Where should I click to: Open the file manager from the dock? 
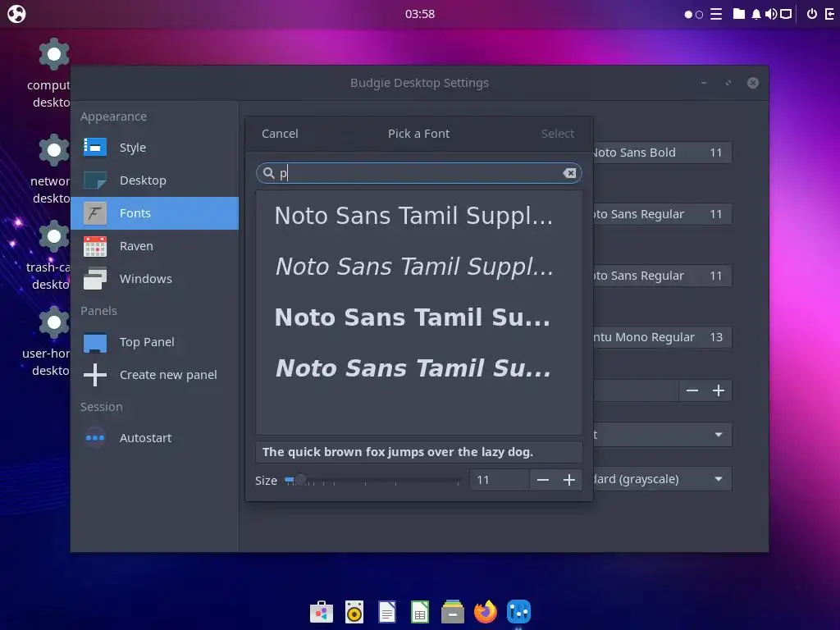point(453,612)
